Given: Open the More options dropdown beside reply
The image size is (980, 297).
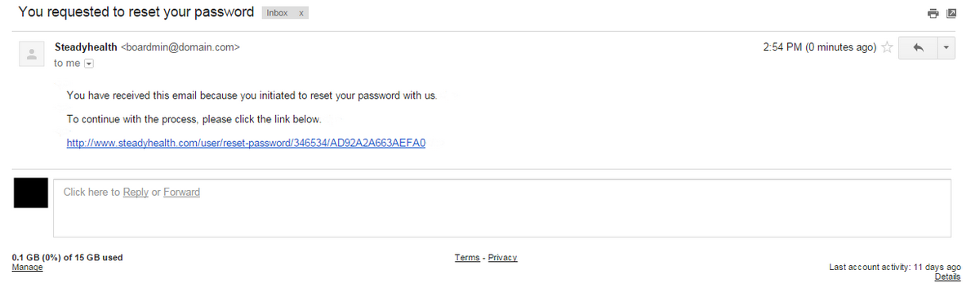Looking at the screenshot, I should (947, 48).
